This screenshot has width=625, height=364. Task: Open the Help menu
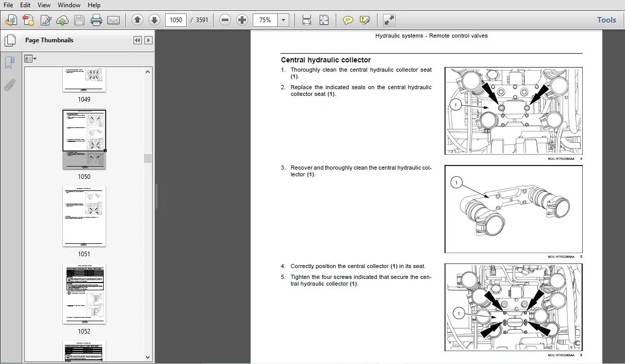pyautogui.click(x=94, y=5)
